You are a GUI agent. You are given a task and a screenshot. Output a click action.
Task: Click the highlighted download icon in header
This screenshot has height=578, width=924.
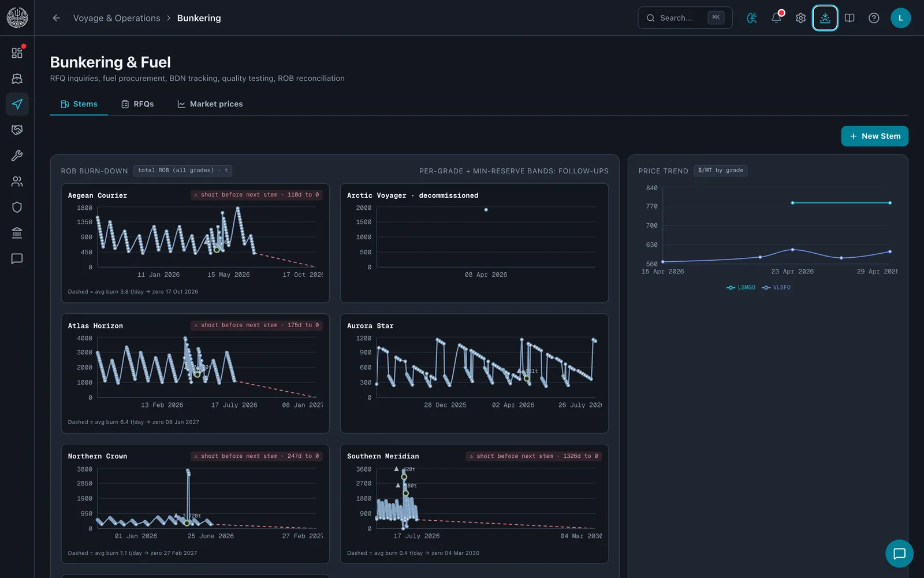pyautogui.click(x=825, y=18)
